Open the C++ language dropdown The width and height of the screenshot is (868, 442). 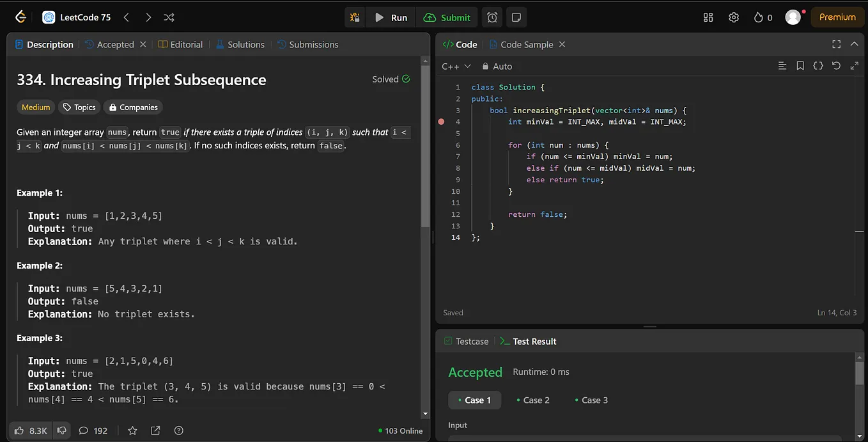pyautogui.click(x=456, y=66)
